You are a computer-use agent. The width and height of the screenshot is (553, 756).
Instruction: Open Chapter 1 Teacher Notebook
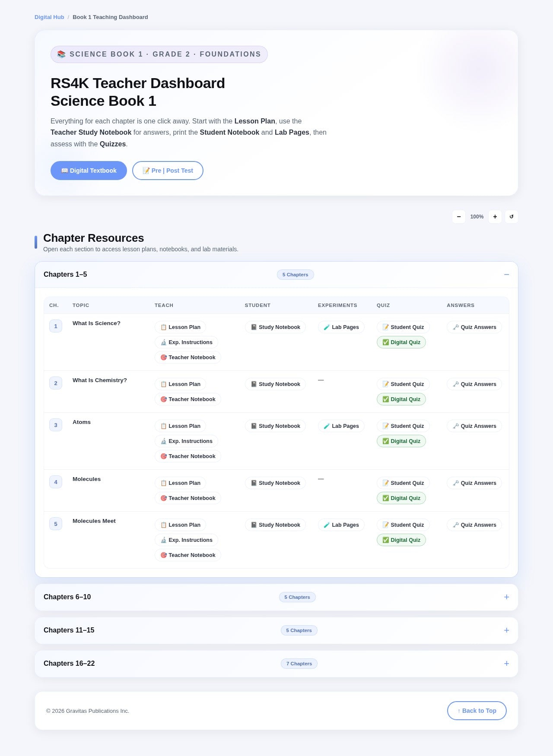pos(188,357)
